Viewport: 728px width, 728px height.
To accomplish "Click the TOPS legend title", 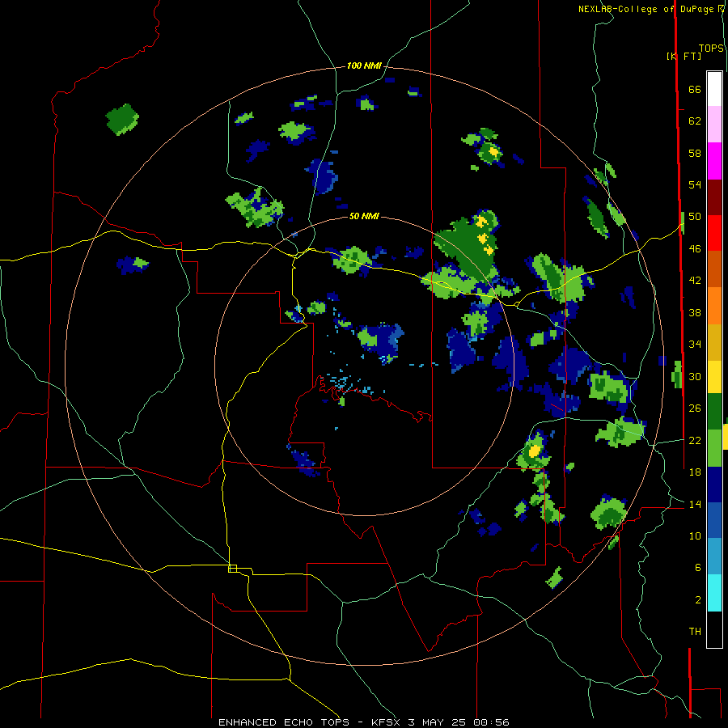I will (711, 49).
